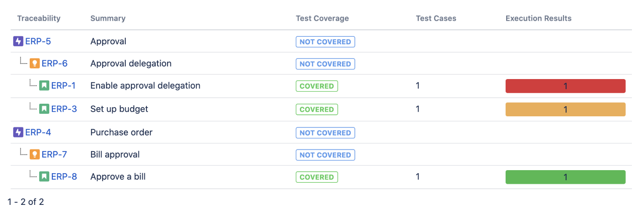The image size is (644, 222).
Task: Select the red execution result bar for ERP-1
Action: [x=566, y=86]
